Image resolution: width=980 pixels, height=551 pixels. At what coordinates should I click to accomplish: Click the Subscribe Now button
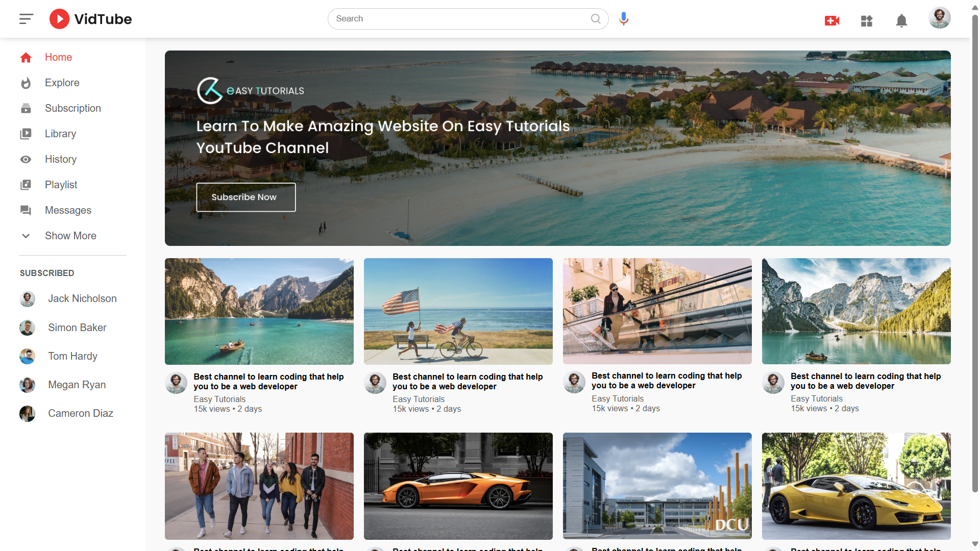(x=246, y=197)
